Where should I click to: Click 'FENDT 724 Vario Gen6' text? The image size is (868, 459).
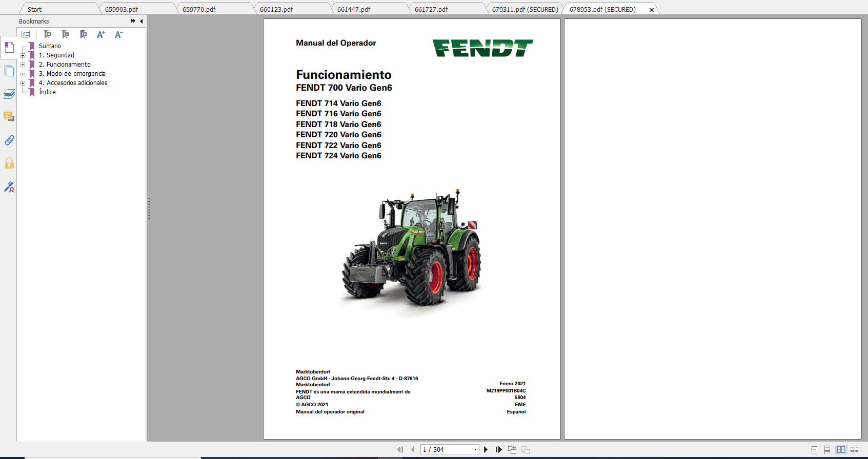point(338,156)
